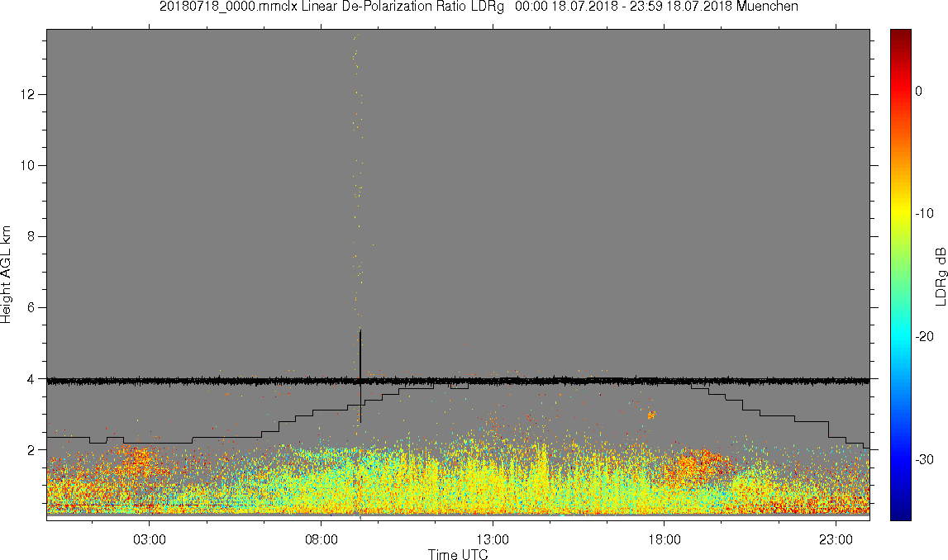Click the 'LDRg dB' colorbar label

[940, 276]
